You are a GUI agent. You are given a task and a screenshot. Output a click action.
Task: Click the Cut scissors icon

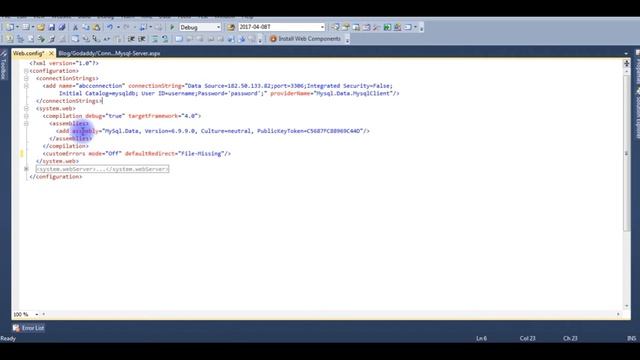[75, 27]
